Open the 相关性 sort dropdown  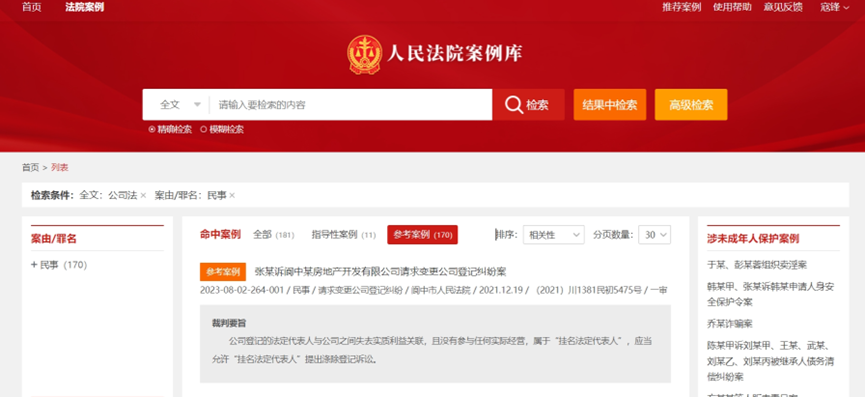click(553, 235)
